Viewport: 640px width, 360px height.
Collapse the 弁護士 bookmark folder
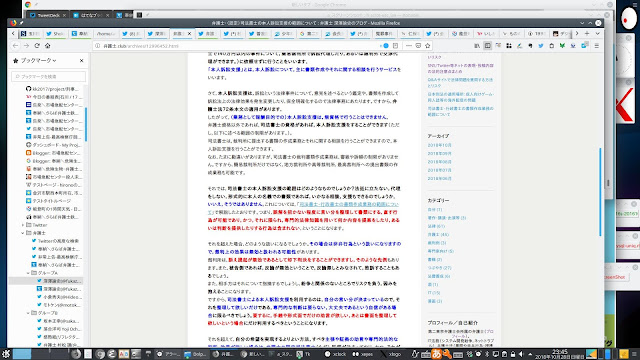[23, 233]
